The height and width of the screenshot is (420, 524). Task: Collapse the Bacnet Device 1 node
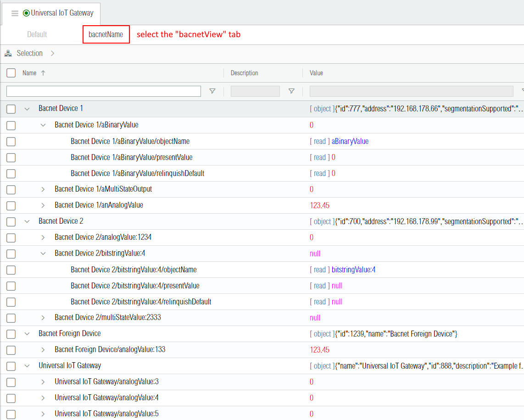[27, 109]
